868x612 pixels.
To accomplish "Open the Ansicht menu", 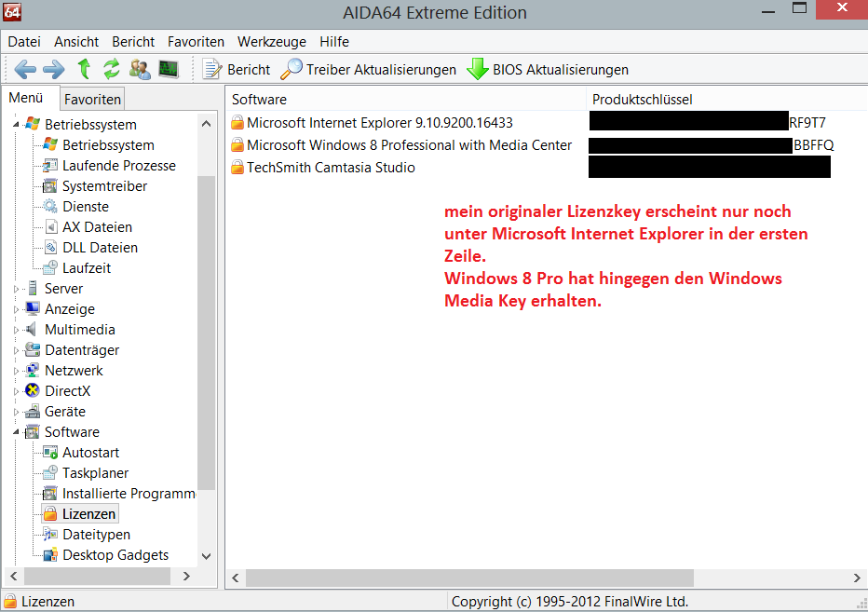I will click(76, 42).
